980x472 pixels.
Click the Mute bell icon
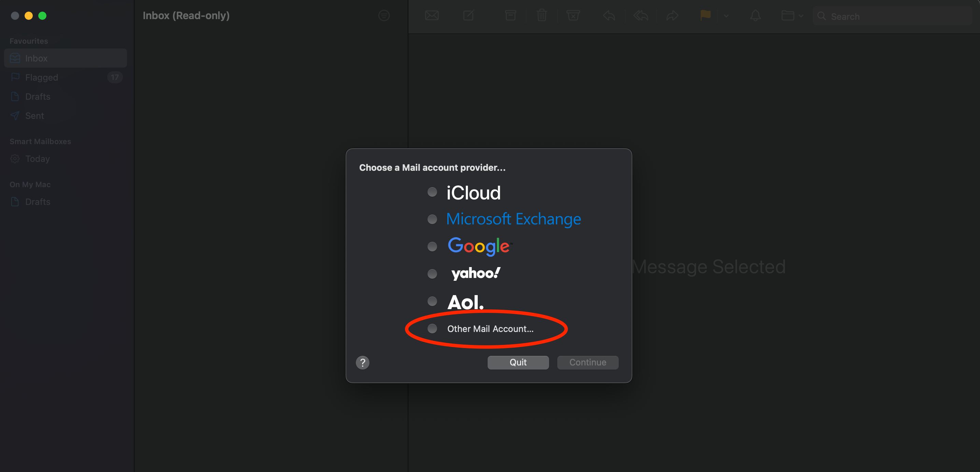click(x=756, y=16)
